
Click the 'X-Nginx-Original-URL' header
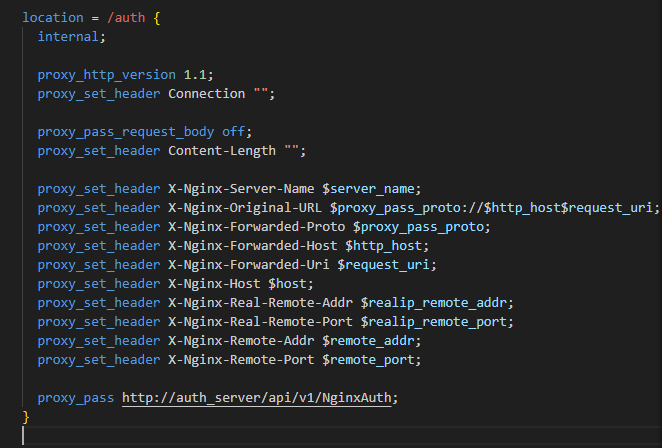coord(245,208)
